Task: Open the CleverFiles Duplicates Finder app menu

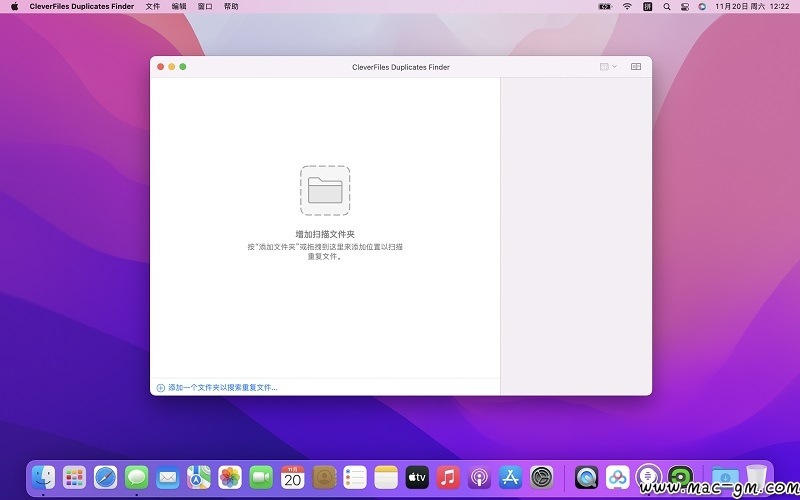Action: click(x=82, y=7)
